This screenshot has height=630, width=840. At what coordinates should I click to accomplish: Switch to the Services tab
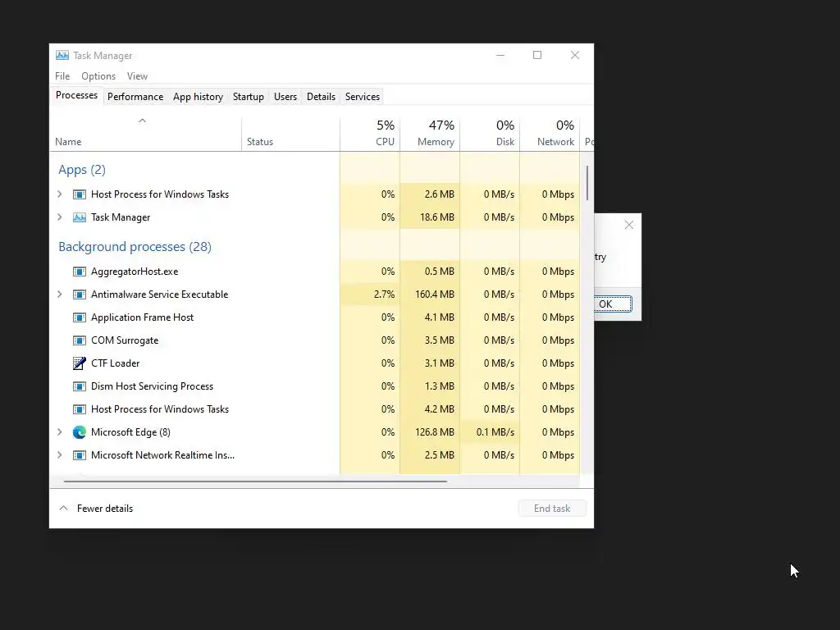[362, 97]
